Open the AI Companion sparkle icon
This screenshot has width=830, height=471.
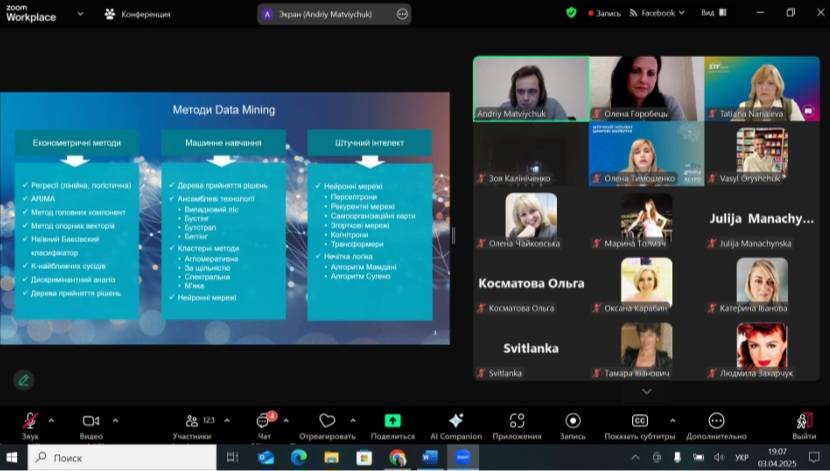(456, 421)
